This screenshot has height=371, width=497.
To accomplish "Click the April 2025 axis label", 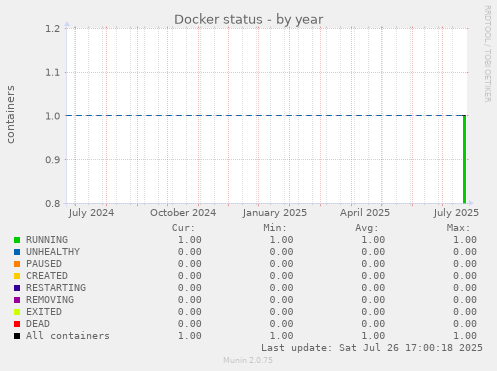I will tap(365, 213).
